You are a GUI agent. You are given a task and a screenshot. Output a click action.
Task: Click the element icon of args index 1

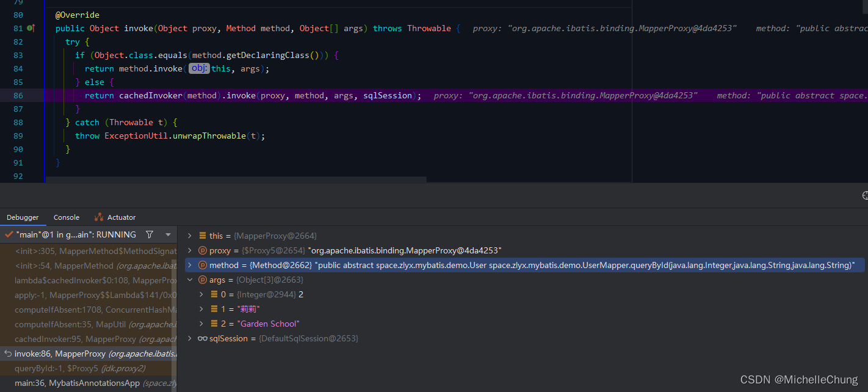tap(214, 309)
